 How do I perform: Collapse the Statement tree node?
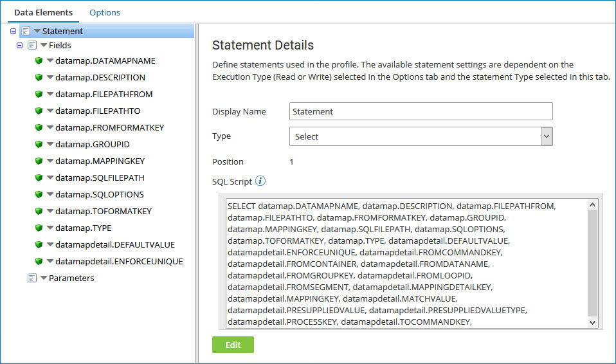(13, 31)
